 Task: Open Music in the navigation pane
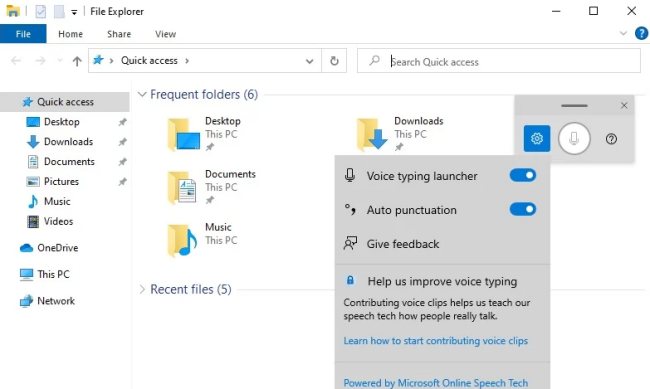tap(57, 201)
